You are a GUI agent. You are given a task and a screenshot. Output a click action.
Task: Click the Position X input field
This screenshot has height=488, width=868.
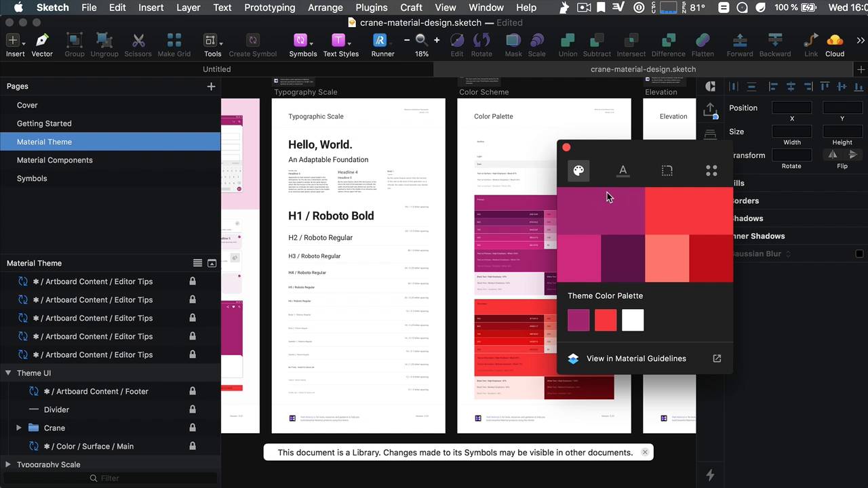(x=791, y=108)
